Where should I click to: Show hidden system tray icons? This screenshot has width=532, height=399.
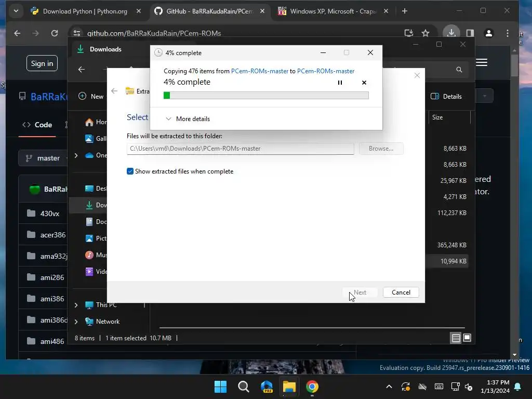[389, 387]
